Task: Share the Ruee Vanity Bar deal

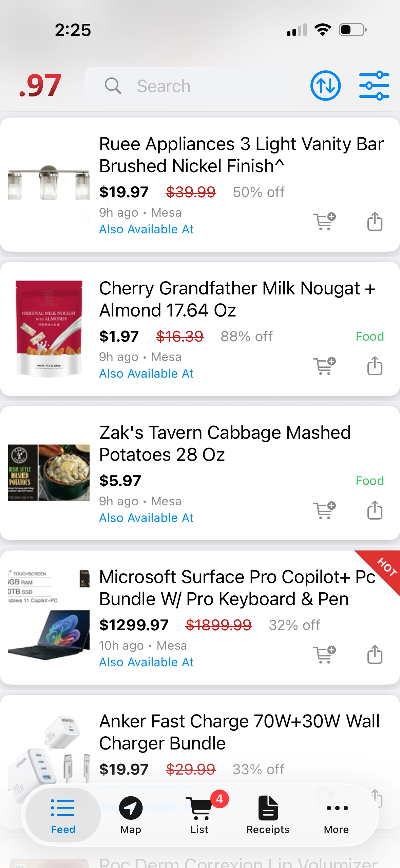Action: [375, 221]
